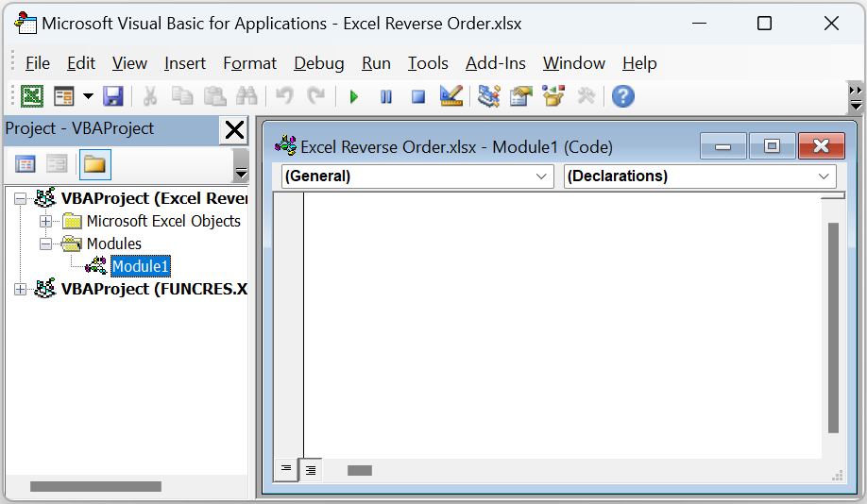The width and height of the screenshot is (867, 504).
Task: Click Project panel horizontal scrollbar thumb
Action: click(95, 487)
